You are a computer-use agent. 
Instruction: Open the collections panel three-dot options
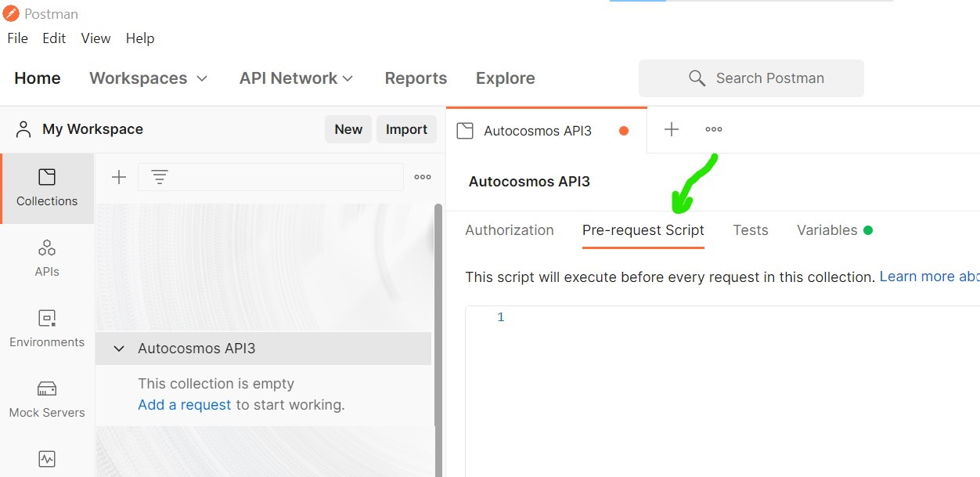pos(423,177)
